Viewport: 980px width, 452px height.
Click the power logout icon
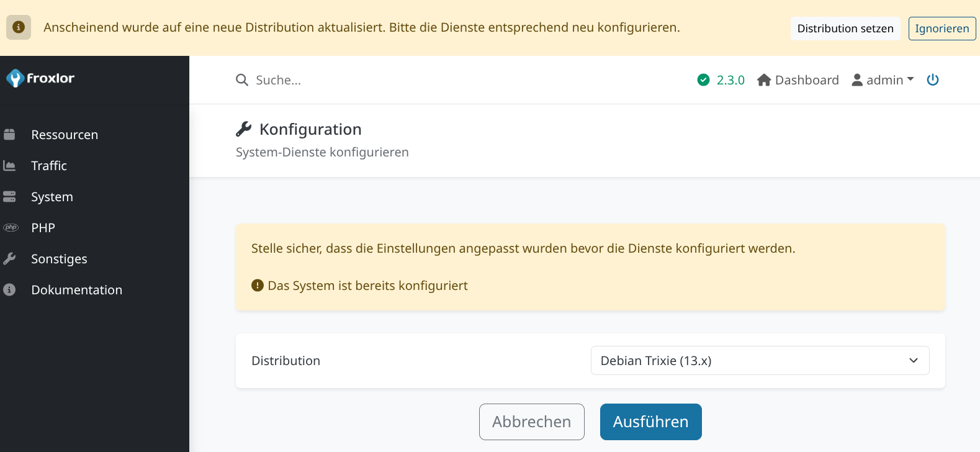coord(933,80)
